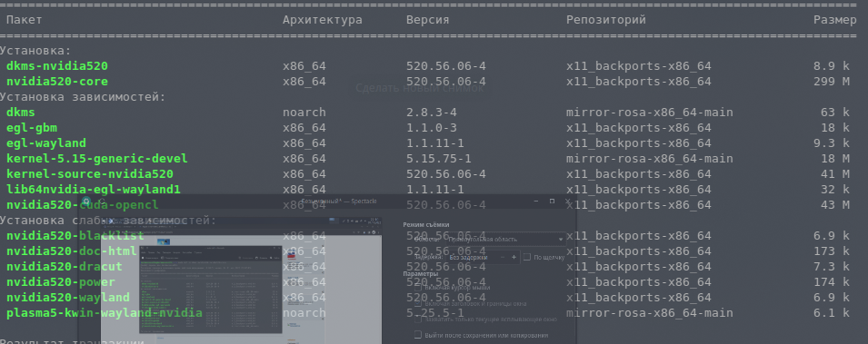Maximize the Spectacle window
868x344 pixels.
[x=552, y=201]
